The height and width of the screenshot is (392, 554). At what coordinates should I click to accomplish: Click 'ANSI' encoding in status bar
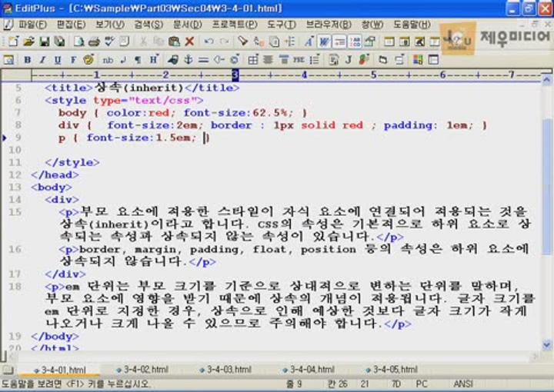pos(463,384)
